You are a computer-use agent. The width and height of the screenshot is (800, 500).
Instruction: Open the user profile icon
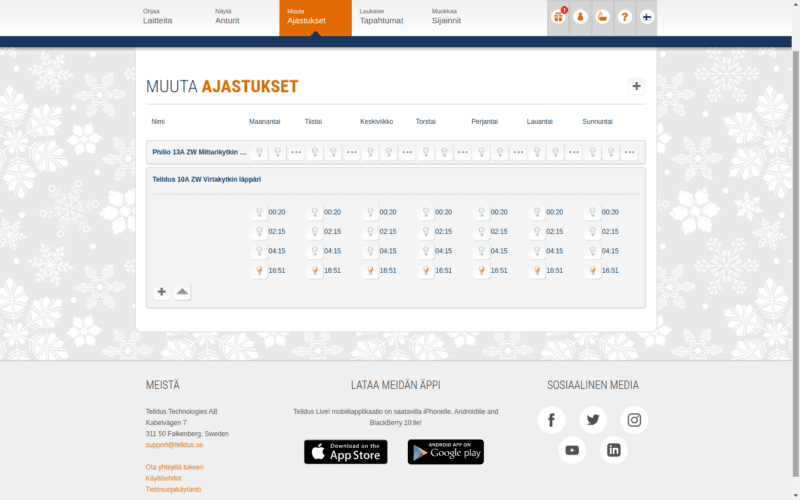(580, 17)
